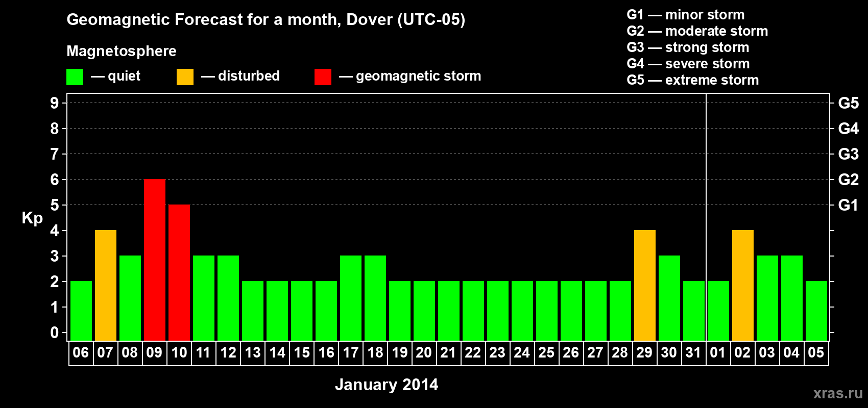Click the red bar for January 10
Image resolution: width=868 pixels, height=408 pixels.
(179, 272)
